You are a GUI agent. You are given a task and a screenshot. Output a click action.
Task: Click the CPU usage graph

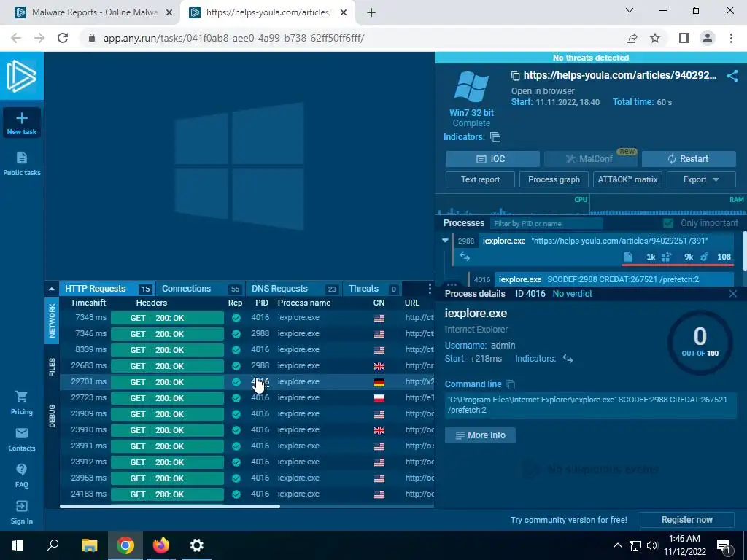pyautogui.click(x=512, y=206)
